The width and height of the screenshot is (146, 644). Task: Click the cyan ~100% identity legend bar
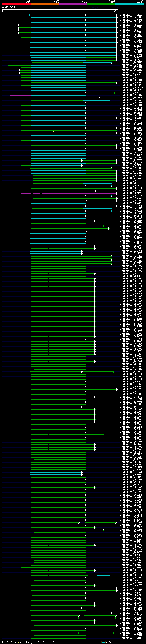pyautogui.click(x=130, y=4)
